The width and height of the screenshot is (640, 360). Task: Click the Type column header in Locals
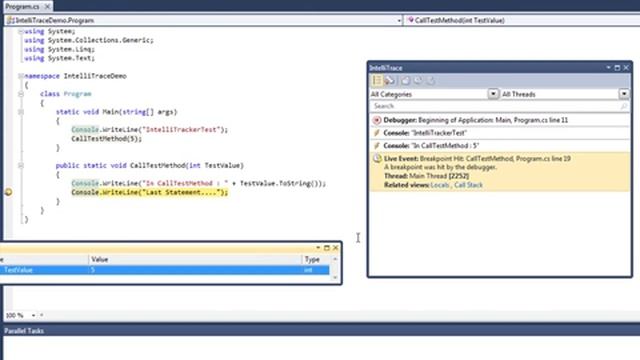(x=316, y=260)
